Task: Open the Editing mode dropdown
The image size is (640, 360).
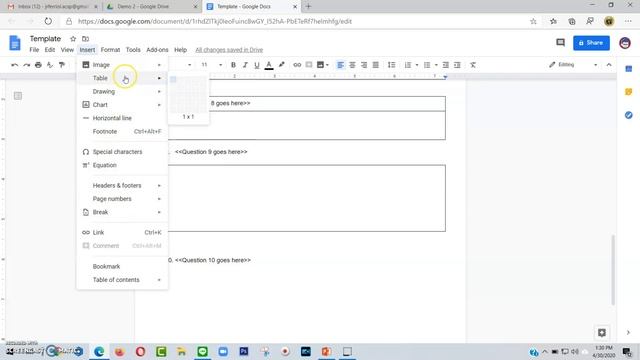Action: click(573, 65)
